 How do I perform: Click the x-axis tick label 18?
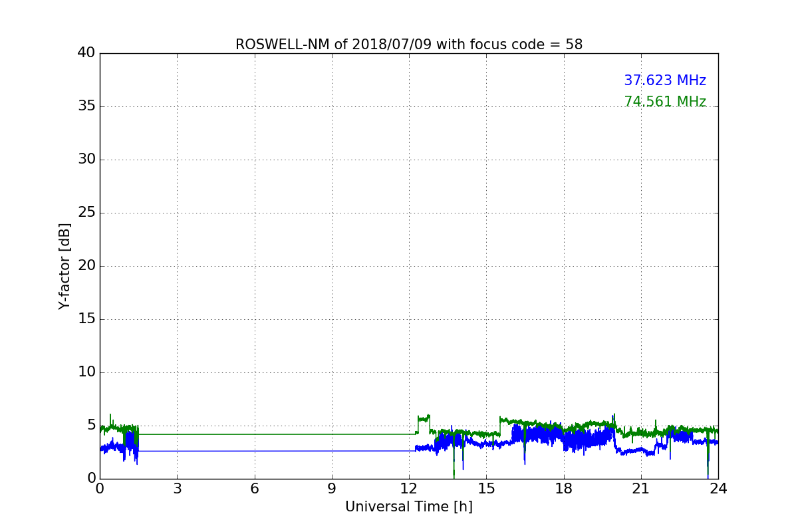coord(564,489)
